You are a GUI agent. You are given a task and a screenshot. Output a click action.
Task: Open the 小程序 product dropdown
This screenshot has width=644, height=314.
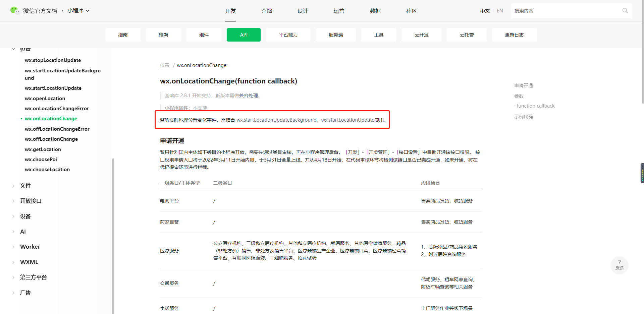pos(78,11)
